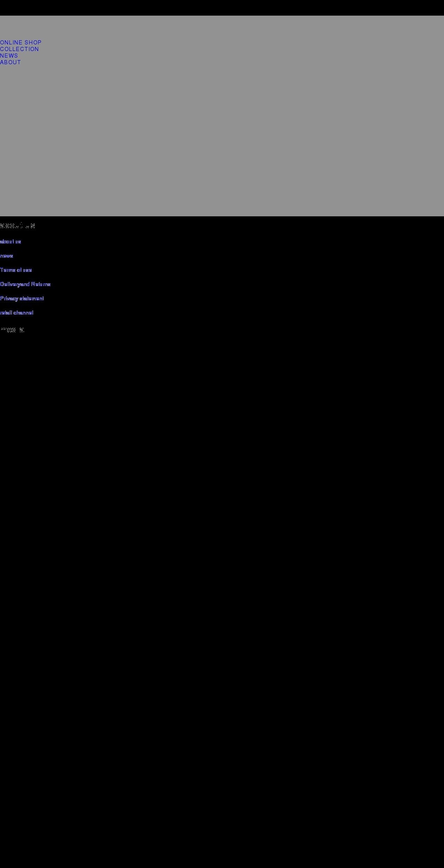Open the lowercase 'about us' footer link
Screen dimensions: 444x868
tap(11, 242)
